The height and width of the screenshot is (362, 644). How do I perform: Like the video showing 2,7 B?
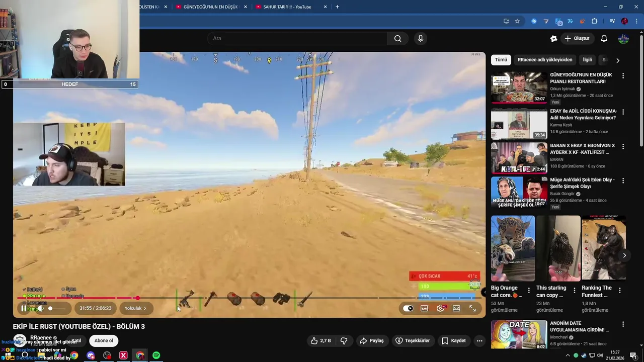[x=320, y=341]
